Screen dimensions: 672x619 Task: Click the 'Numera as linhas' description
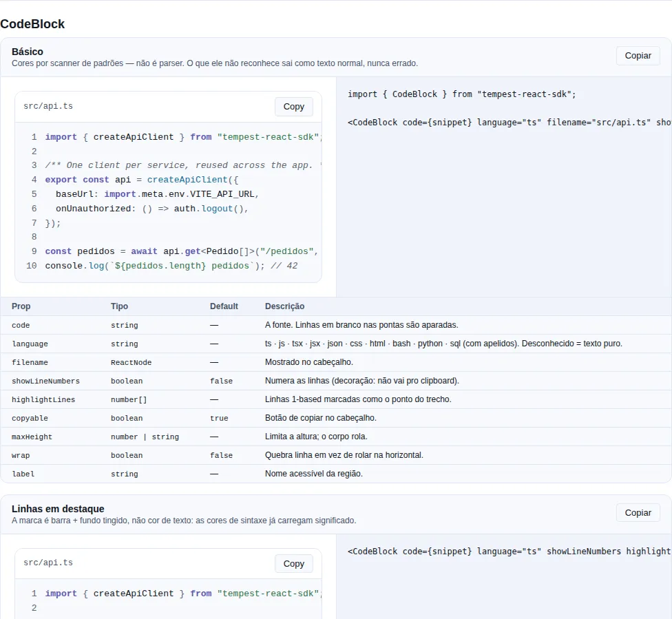pos(362,381)
